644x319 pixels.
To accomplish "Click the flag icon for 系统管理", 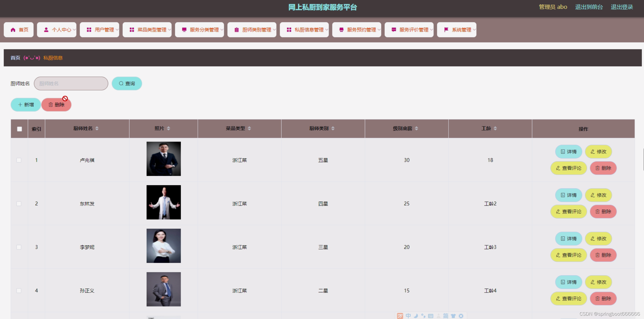I will [446, 30].
